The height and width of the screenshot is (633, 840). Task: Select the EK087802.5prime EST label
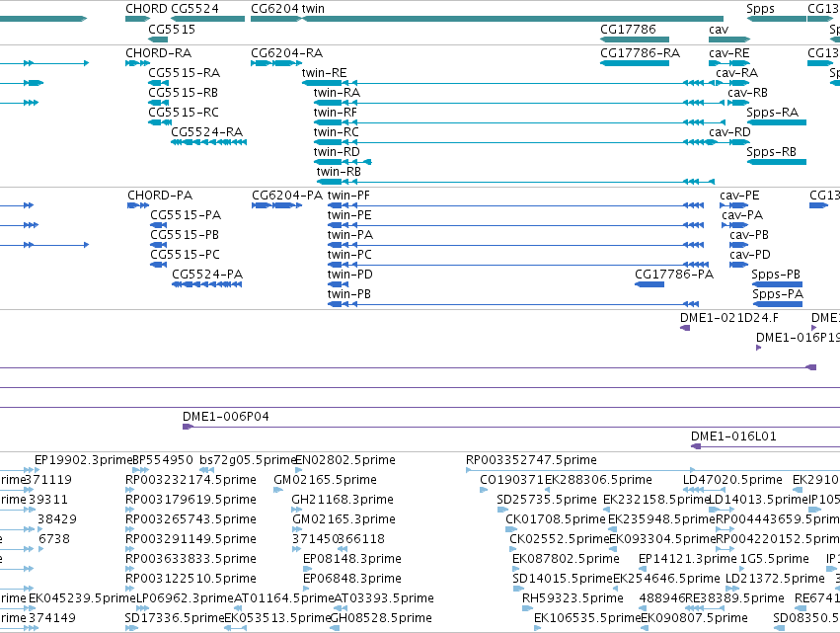[x=566, y=559]
